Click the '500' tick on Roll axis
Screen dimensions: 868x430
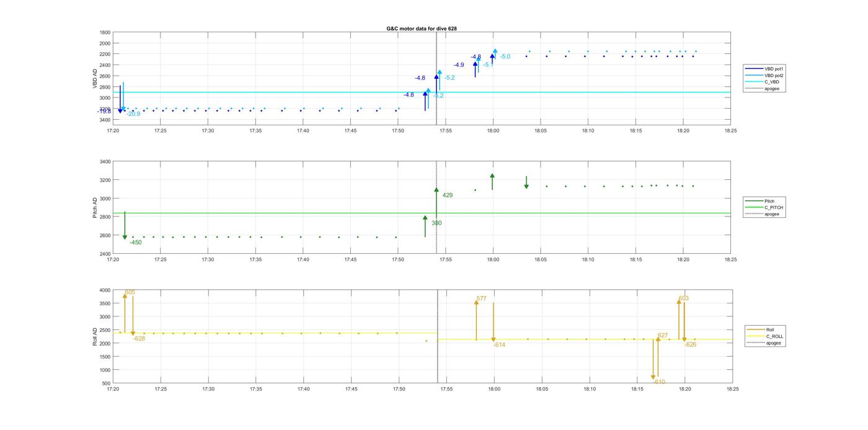click(x=107, y=383)
